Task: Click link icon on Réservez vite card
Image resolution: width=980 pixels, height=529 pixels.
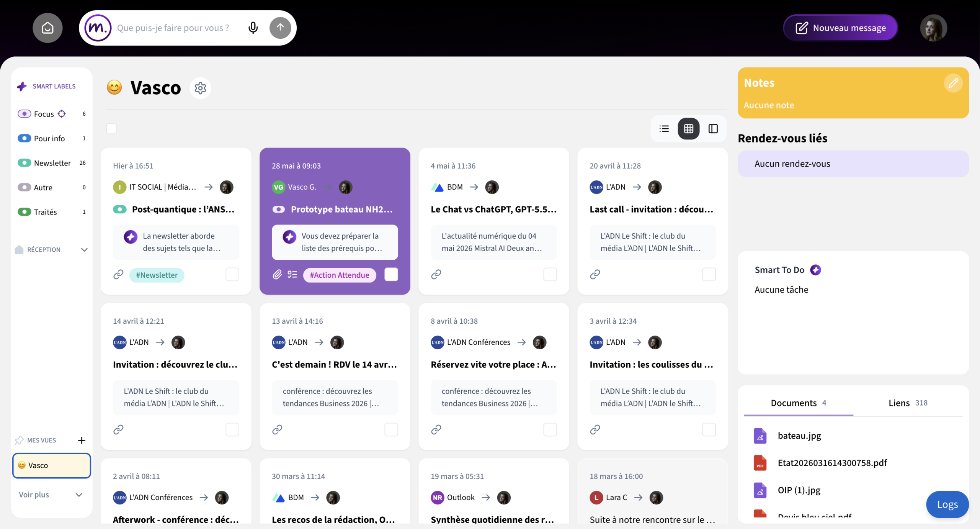Action: [x=436, y=429]
